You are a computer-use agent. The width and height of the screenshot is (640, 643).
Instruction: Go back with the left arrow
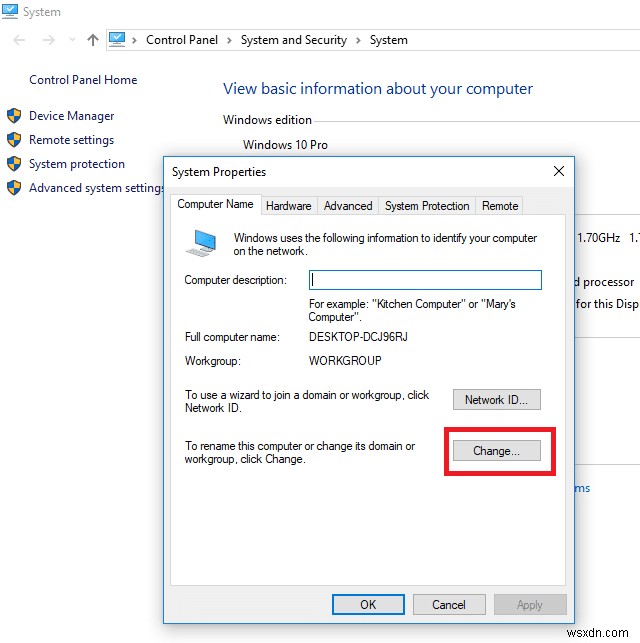19,40
